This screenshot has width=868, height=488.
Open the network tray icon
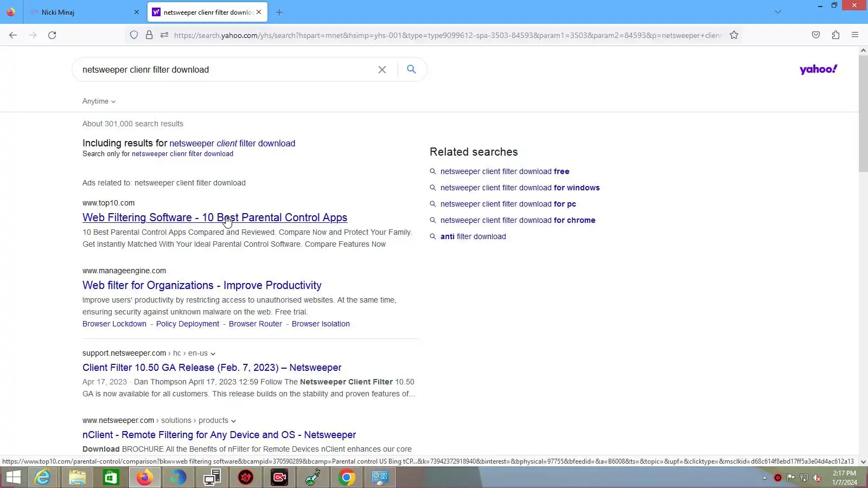click(x=804, y=478)
